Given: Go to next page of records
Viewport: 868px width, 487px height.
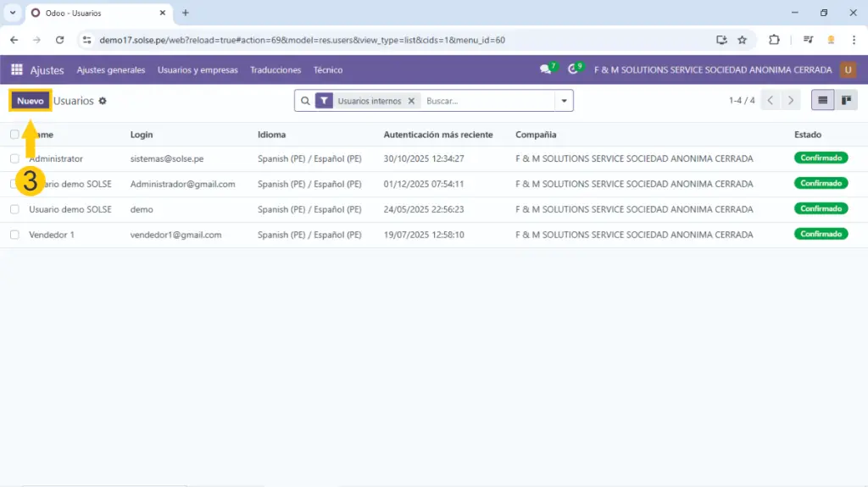Looking at the screenshot, I should coord(791,101).
